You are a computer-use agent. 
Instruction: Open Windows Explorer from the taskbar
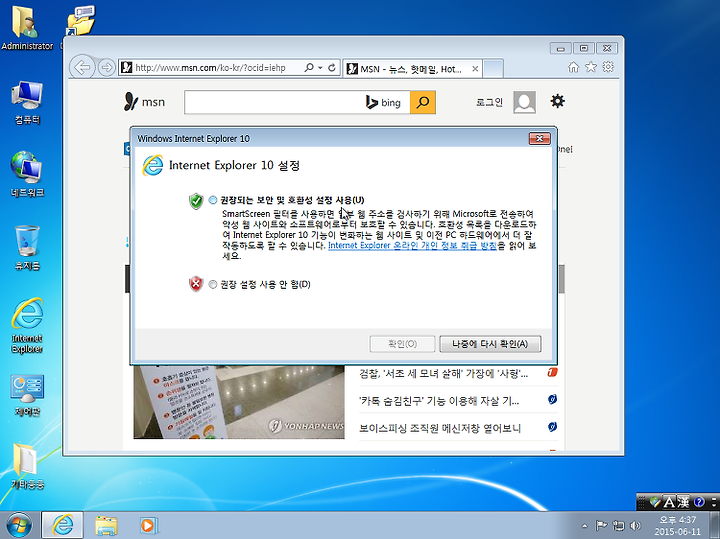(106, 526)
